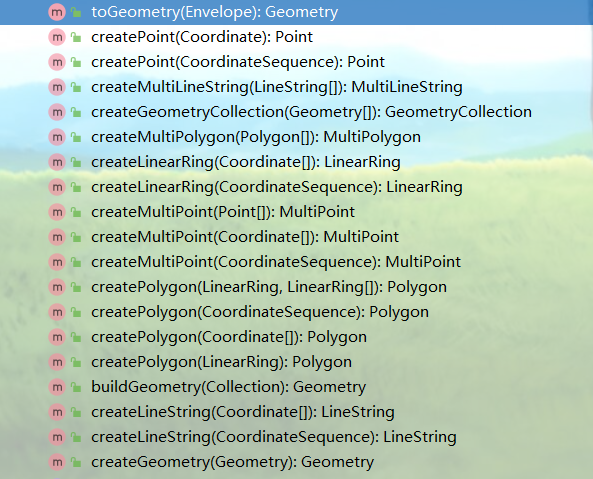The width and height of the screenshot is (593, 479).
Task: Click method icon beside createMultiLineString(LineString[])
Action: pos(57,87)
